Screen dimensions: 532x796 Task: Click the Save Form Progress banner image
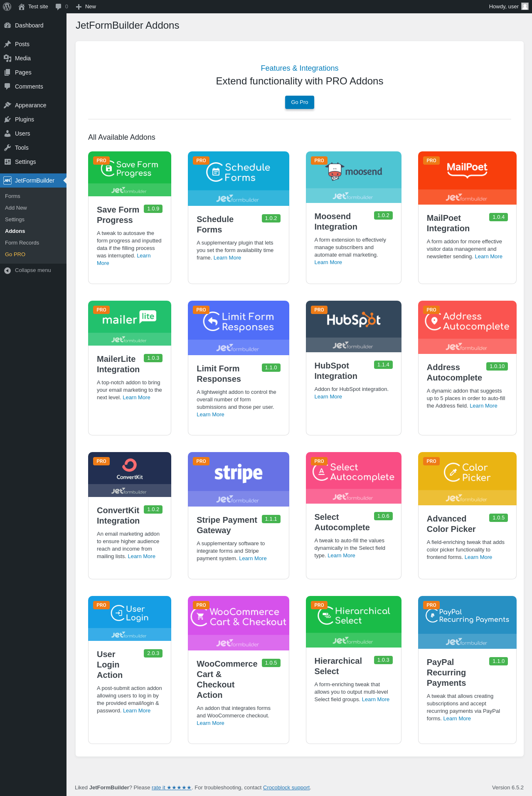tap(130, 174)
